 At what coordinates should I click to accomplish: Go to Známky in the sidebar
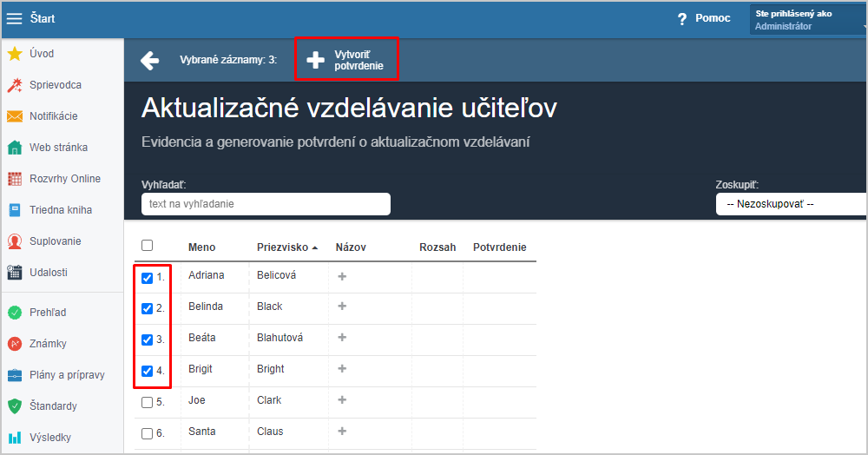tap(48, 344)
